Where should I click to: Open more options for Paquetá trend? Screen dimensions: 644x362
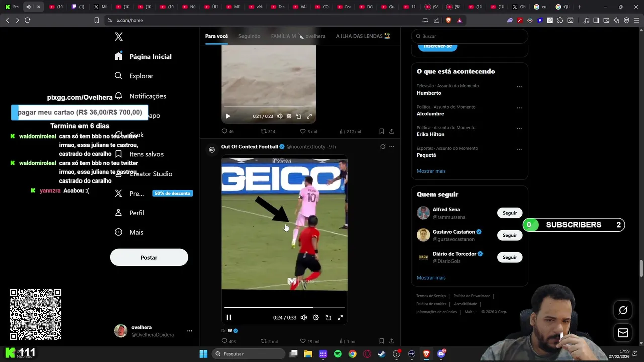[519, 149]
